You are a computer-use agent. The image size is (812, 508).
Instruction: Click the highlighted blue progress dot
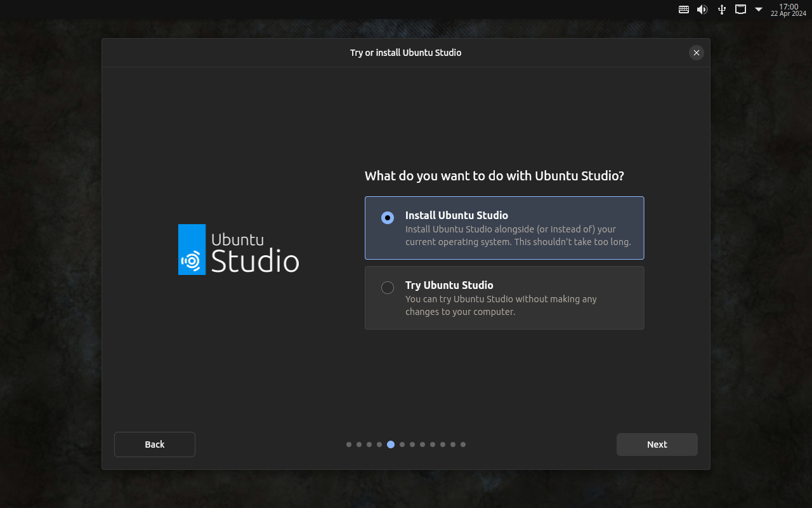(391, 444)
